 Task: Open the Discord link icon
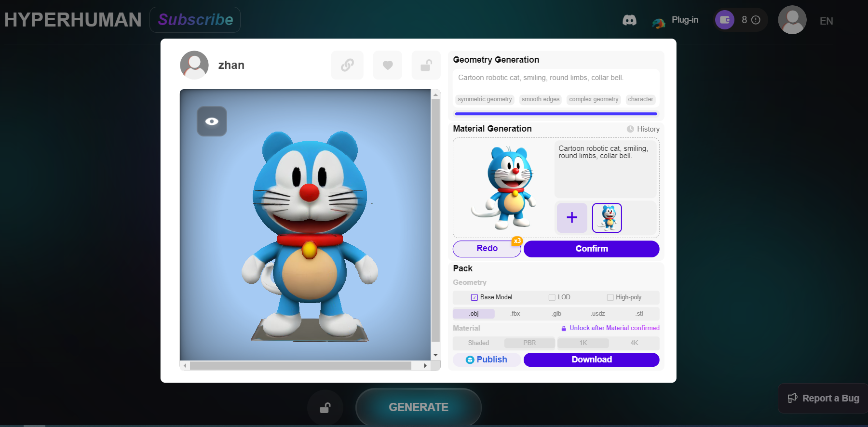pyautogui.click(x=629, y=20)
